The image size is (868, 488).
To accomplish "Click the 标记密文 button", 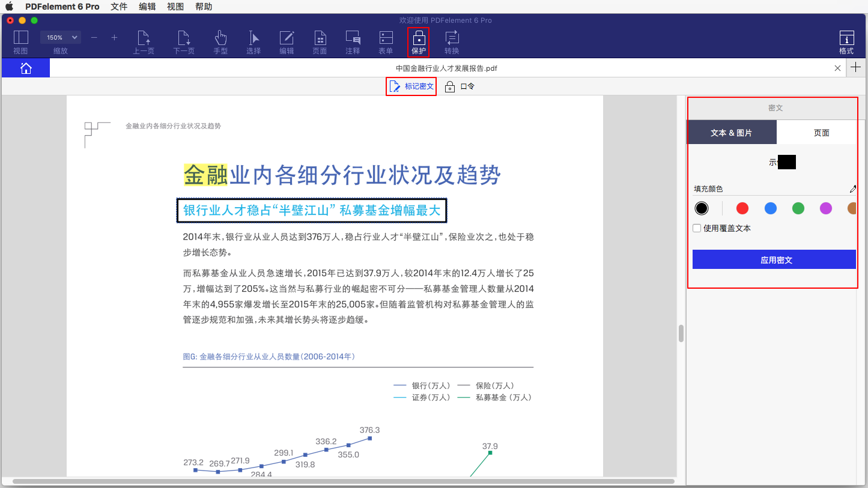I will click(x=411, y=86).
